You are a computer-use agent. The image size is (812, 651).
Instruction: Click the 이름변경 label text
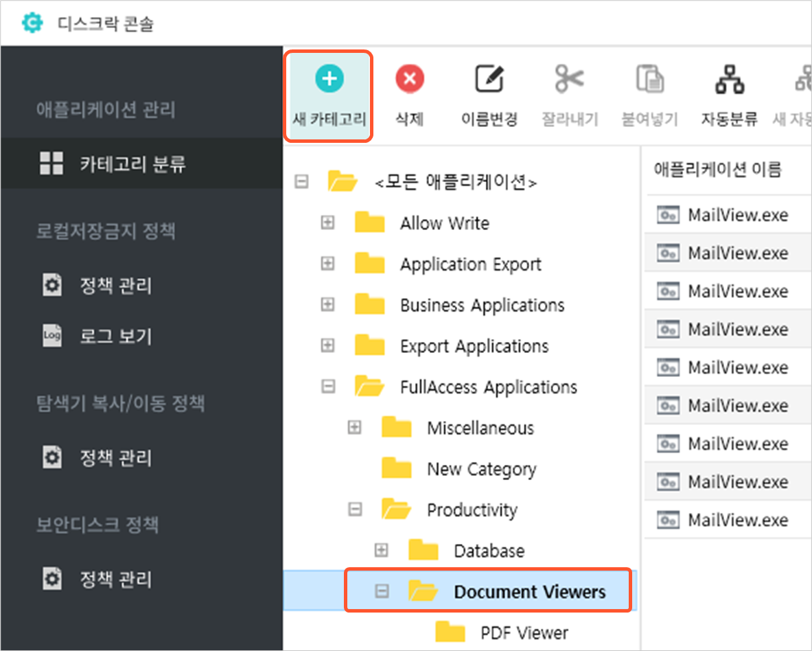489,119
